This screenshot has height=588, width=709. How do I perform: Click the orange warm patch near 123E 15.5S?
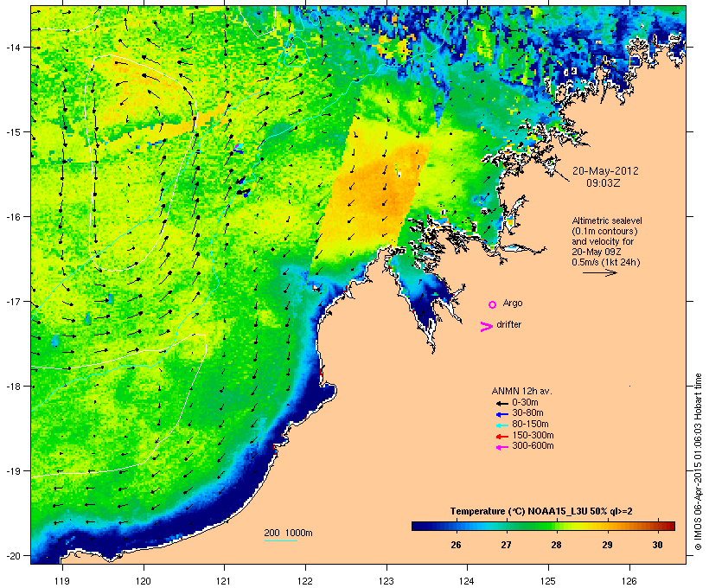pos(375,190)
